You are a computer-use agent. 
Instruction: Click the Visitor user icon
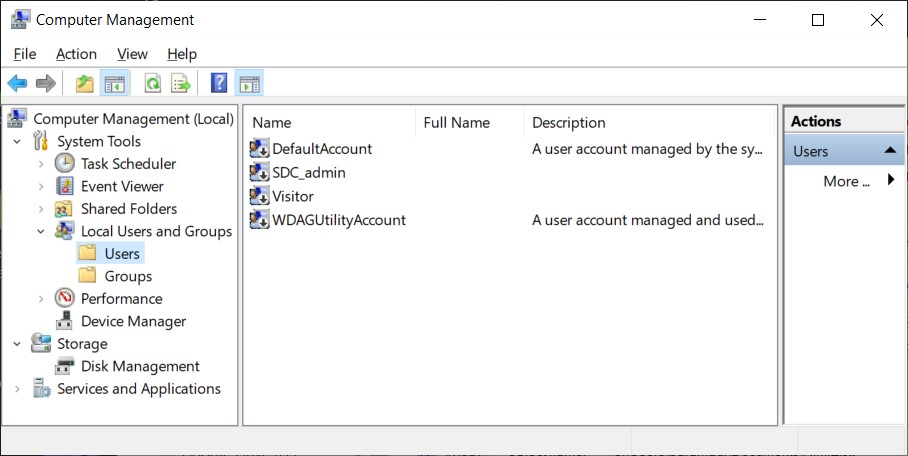[259, 196]
